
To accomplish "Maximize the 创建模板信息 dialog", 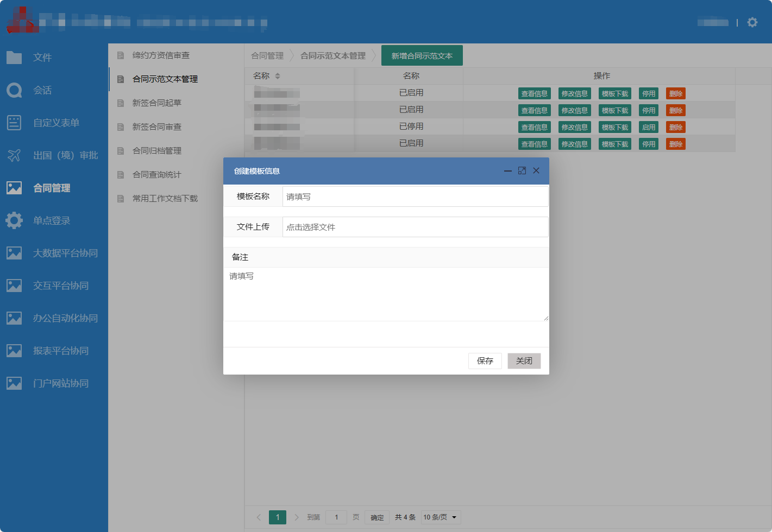I will pyautogui.click(x=522, y=171).
